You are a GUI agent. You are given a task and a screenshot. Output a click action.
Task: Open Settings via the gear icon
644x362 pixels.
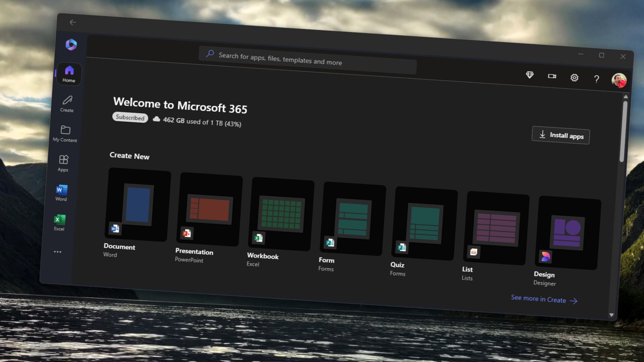coord(574,78)
